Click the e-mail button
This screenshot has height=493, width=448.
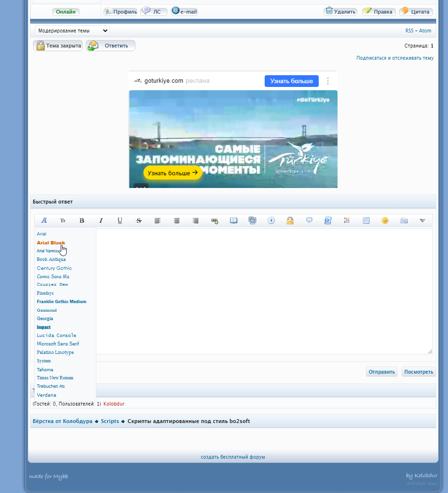(184, 12)
